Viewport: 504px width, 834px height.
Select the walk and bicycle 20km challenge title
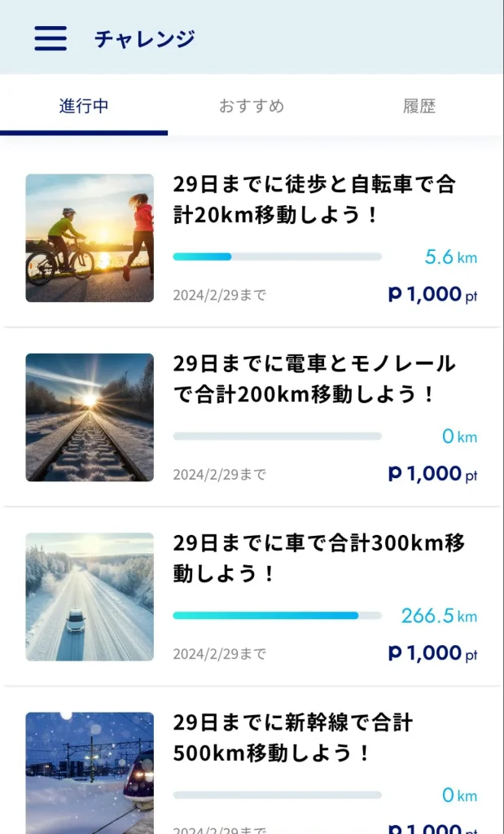tap(313, 200)
